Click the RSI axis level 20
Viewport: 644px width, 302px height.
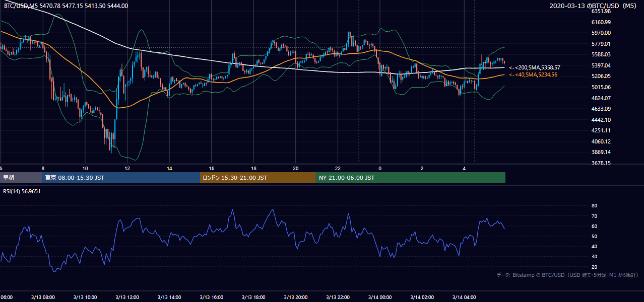click(594, 267)
